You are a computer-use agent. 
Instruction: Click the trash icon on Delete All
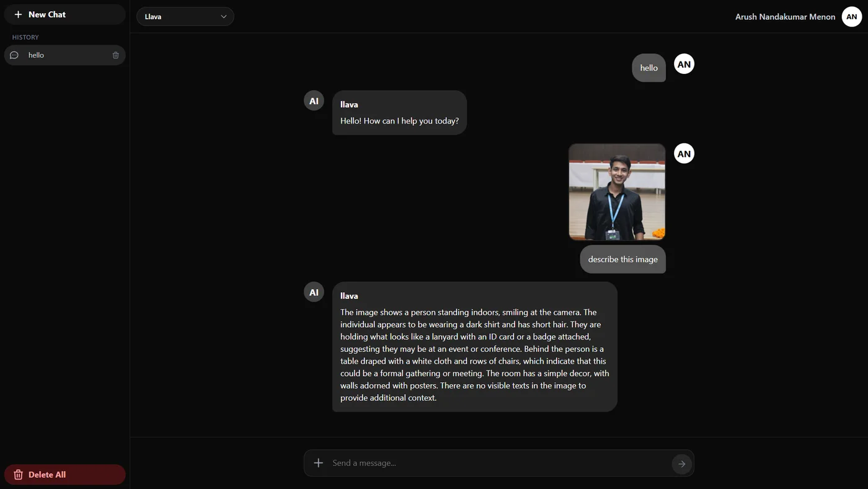[x=19, y=475]
